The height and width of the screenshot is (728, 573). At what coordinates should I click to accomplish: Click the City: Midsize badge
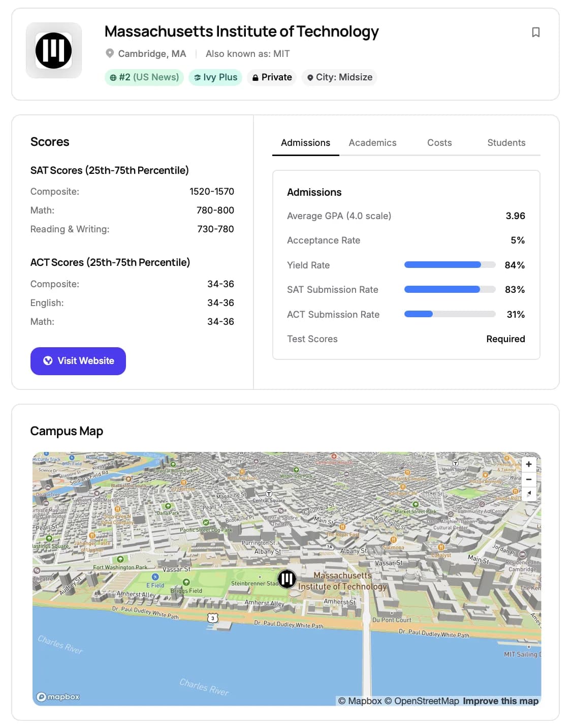[x=339, y=77]
